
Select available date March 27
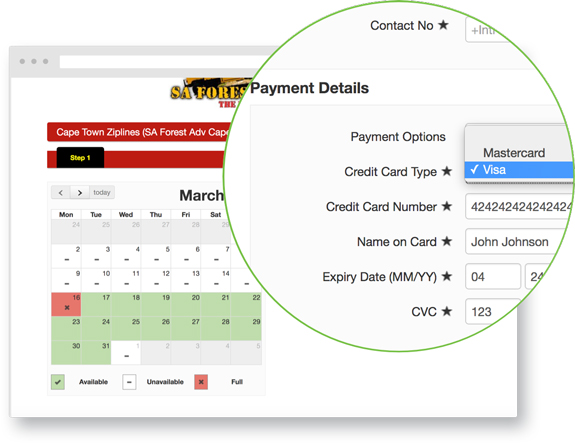186,329
